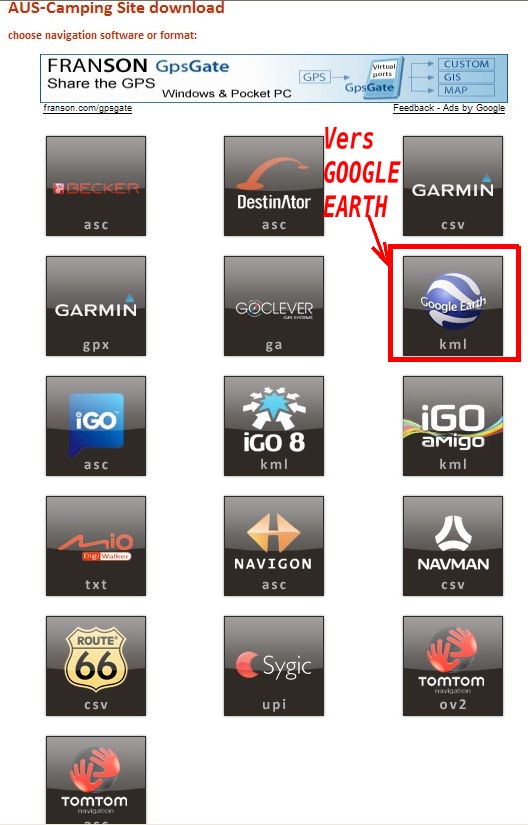Choose the iGO 8 kml tile
Viewport: 528px width, 825px height.
pyautogui.click(x=274, y=426)
